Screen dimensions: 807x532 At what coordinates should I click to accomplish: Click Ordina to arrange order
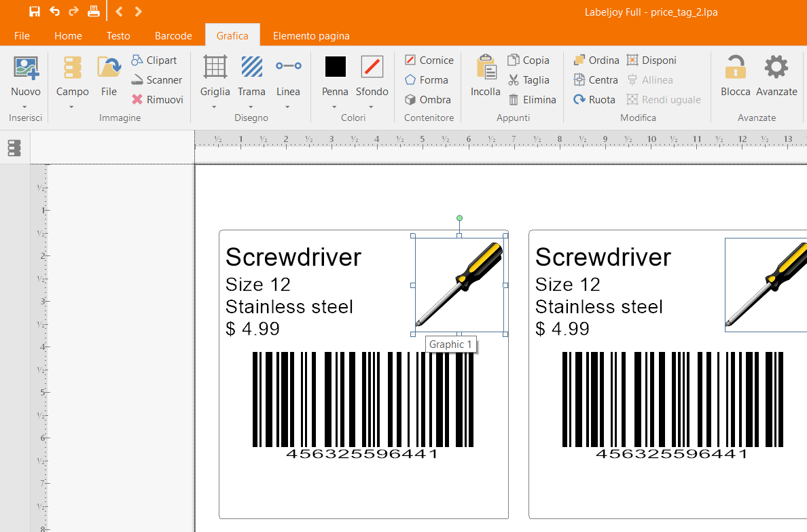pos(596,60)
